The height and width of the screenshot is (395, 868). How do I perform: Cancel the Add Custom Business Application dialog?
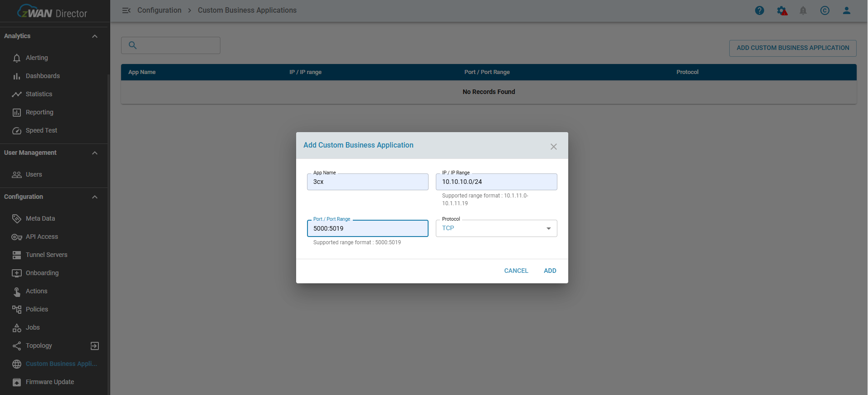[x=516, y=271]
